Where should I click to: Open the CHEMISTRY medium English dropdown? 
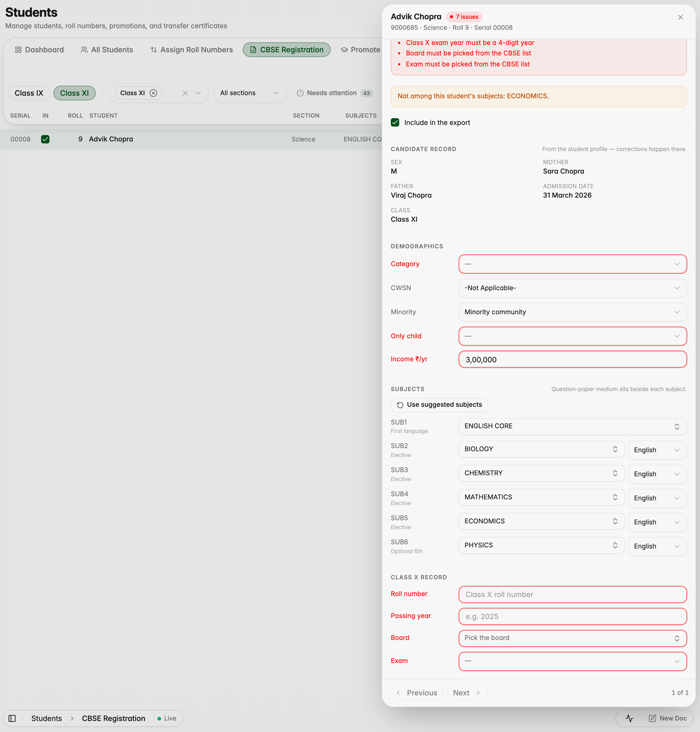[x=657, y=474]
